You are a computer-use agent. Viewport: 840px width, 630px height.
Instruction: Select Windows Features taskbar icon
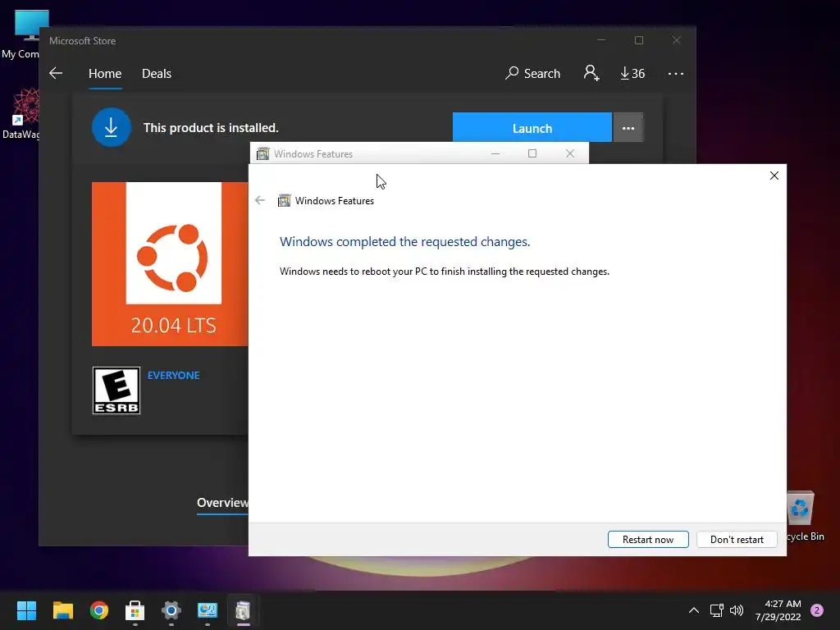point(243,610)
